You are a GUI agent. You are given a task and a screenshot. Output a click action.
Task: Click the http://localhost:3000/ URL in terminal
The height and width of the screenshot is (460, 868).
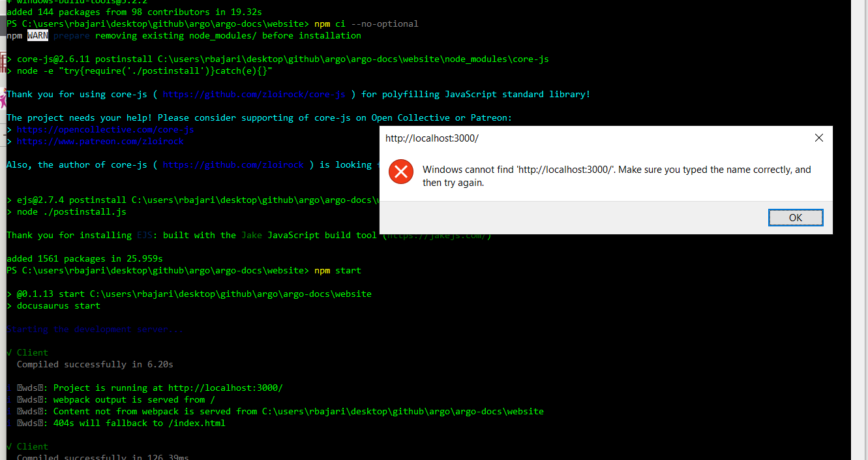coord(226,388)
